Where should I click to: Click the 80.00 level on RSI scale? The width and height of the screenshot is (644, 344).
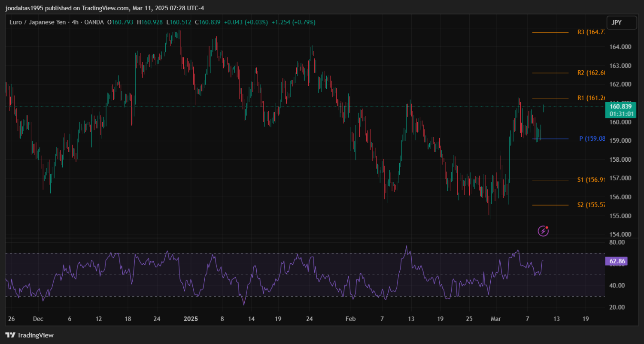(x=617, y=242)
